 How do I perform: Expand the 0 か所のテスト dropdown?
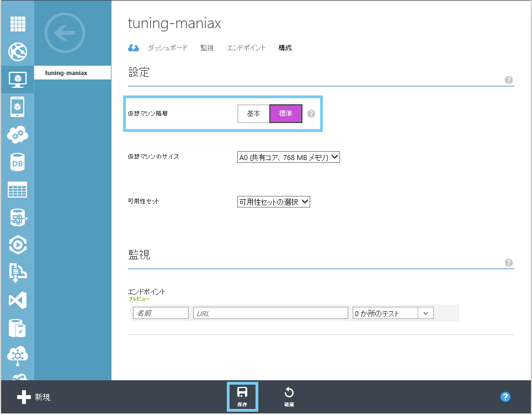click(393, 313)
